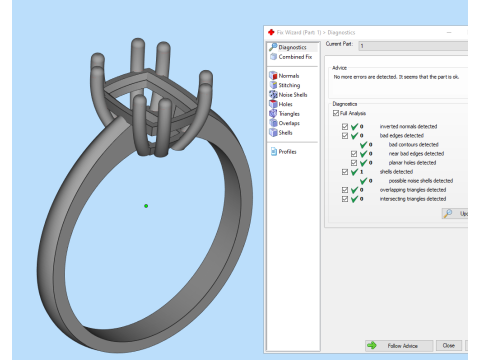Click the green center point in the ring
The image size is (480, 360).
146,206
